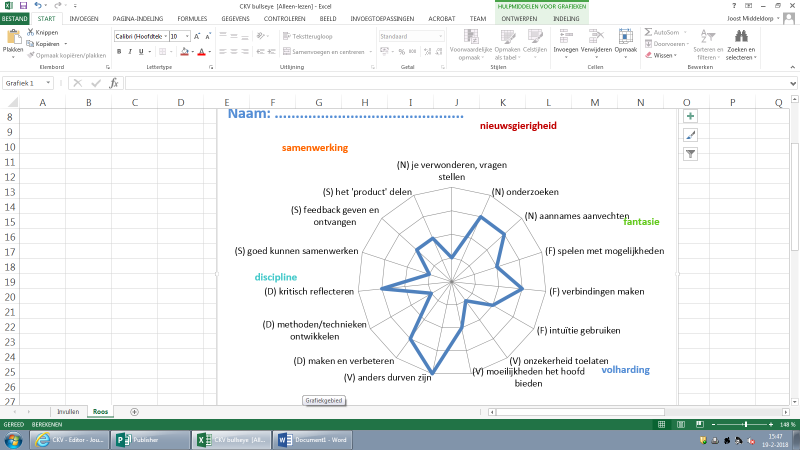
Task: Open Opmaken als tabel
Action: click(x=507, y=44)
